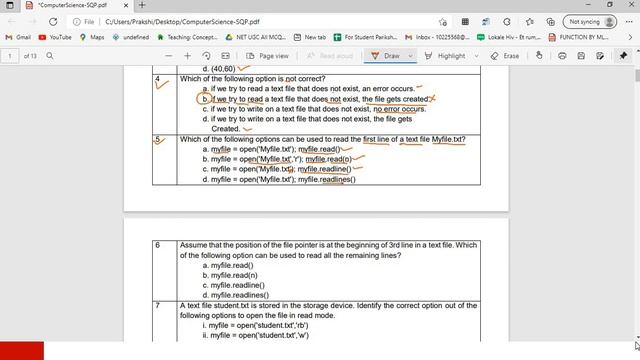This screenshot has width=640, height=360.
Task: Click option 'c. myfile.readline()' in question 6
Action: click(x=233, y=285)
